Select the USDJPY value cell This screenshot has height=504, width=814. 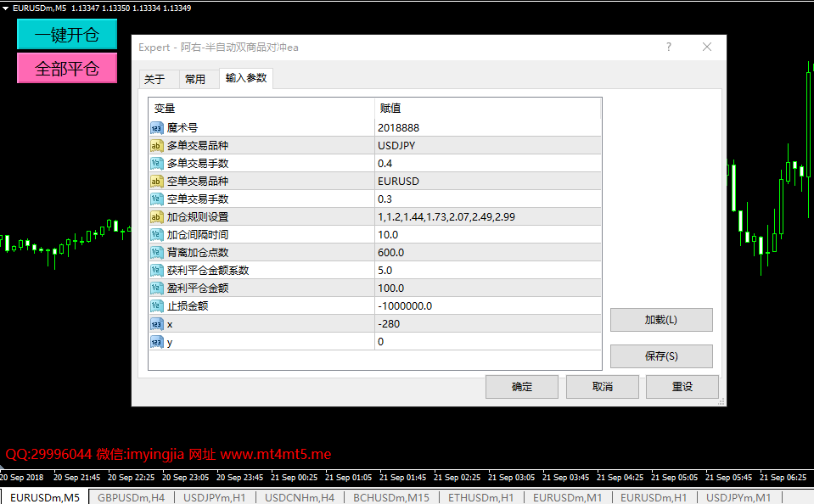[x=487, y=146]
